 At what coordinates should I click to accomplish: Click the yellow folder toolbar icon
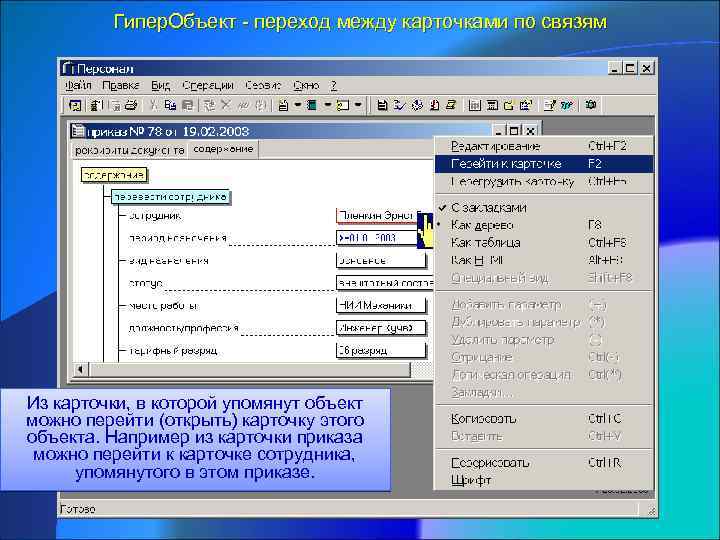click(x=508, y=105)
